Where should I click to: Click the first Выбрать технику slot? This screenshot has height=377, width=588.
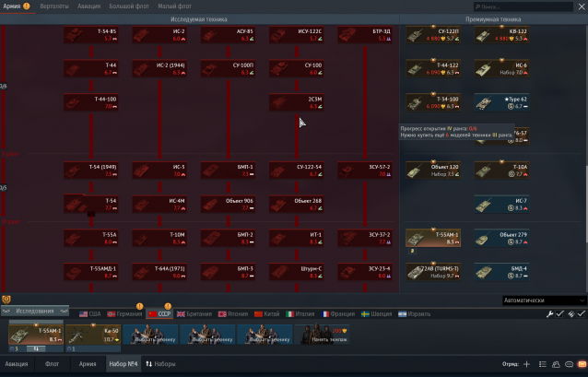click(150, 335)
